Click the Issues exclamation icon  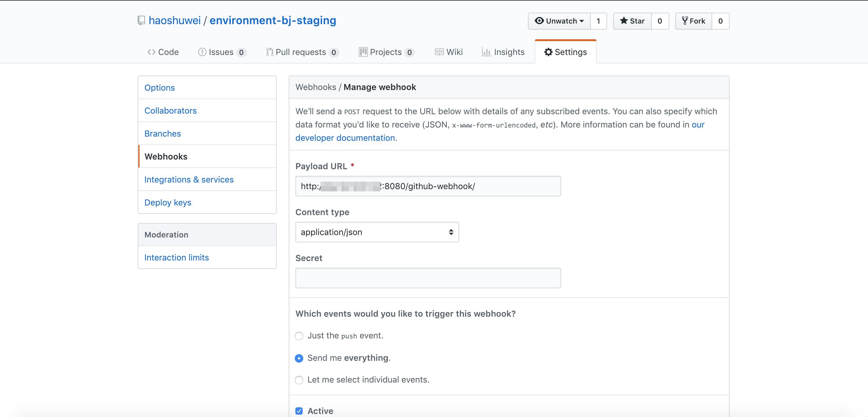point(202,52)
